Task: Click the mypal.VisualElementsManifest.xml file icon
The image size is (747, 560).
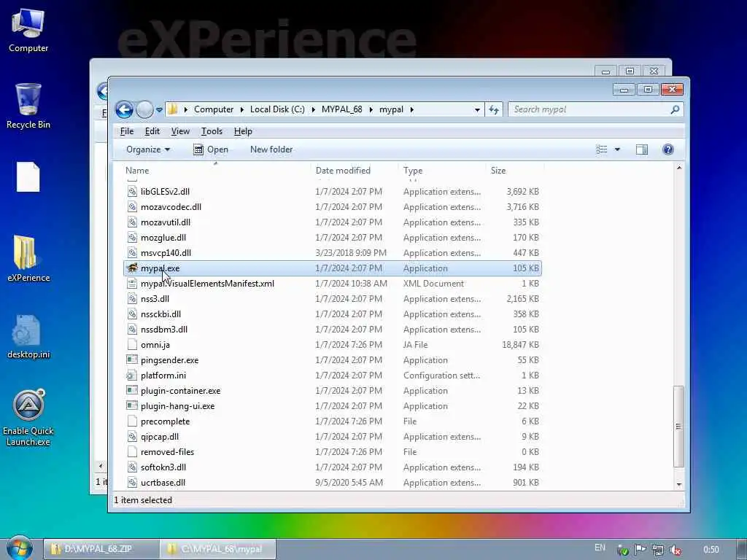Action: click(x=132, y=284)
